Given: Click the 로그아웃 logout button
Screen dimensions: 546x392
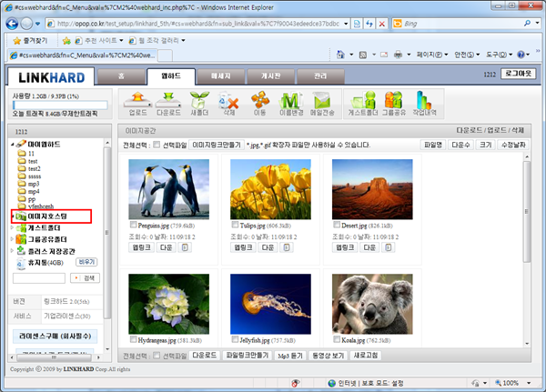Looking at the screenshot, I should [518, 74].
